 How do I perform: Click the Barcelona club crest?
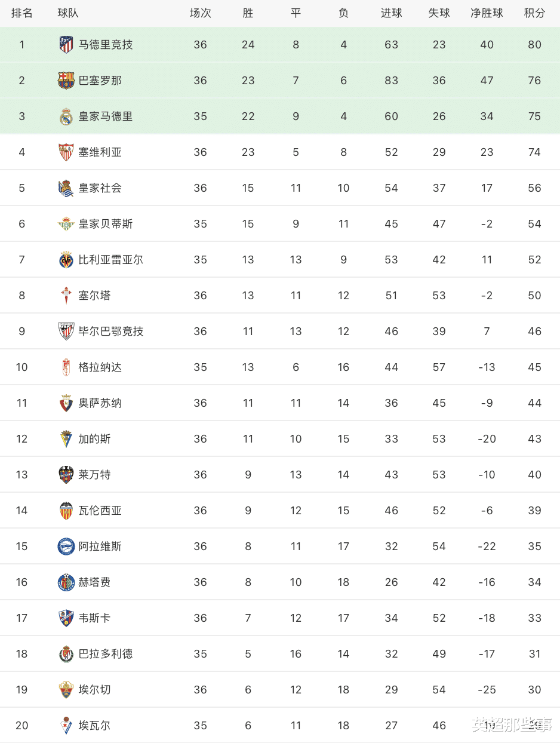[x=66, y=81]
